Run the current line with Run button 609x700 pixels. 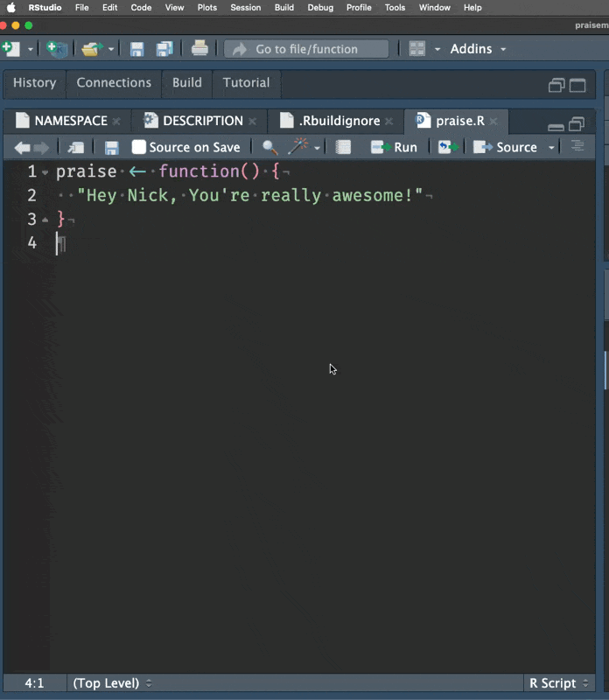click(394, 147)
